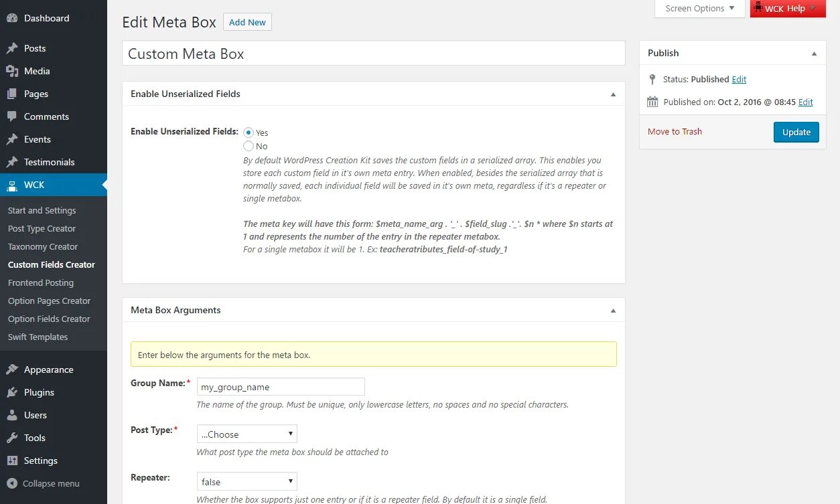Click the Posts pushpin icon
Viewport: 840px width, 504px height.
click(x=12, y=48)
